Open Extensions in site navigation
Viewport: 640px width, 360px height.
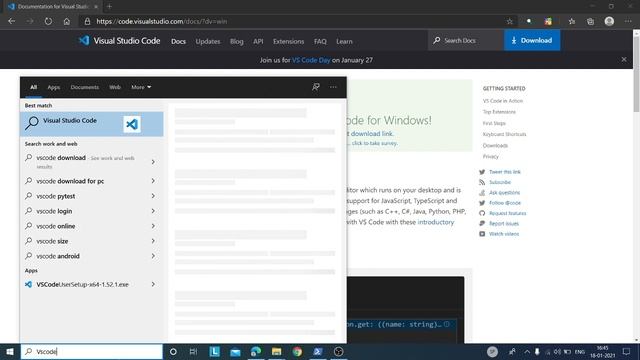pos(288,41)
